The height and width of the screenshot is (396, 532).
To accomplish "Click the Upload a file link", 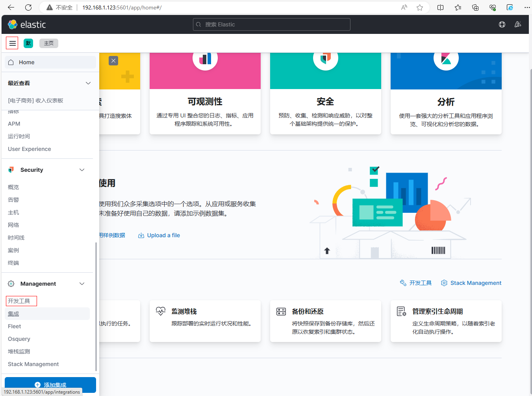I will tap(163, 235).
